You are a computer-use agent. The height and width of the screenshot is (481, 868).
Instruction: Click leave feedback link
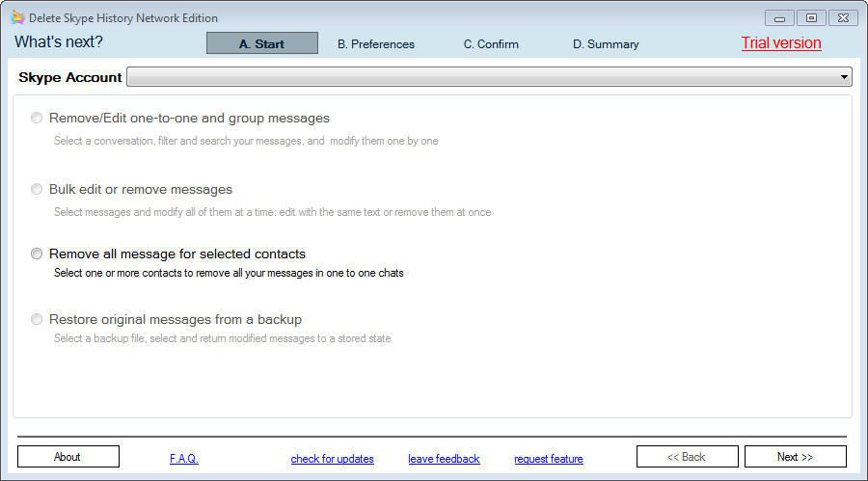pyautogui.click(x=444, y=459)
